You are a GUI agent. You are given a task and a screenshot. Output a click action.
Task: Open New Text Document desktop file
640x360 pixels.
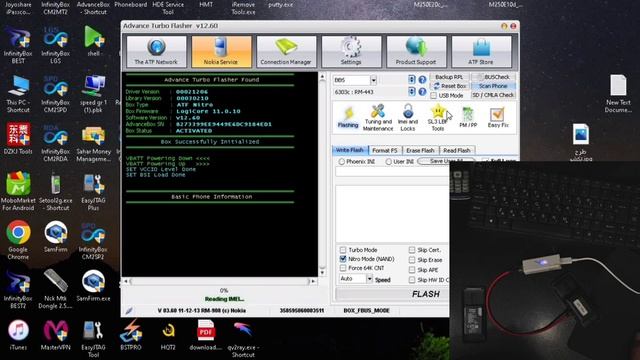(x=618, y=94)
